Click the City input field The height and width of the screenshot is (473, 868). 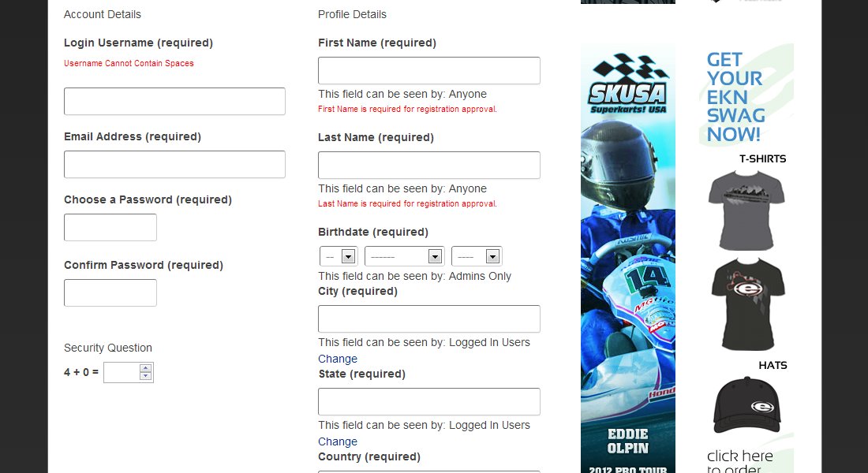(429, 318)
